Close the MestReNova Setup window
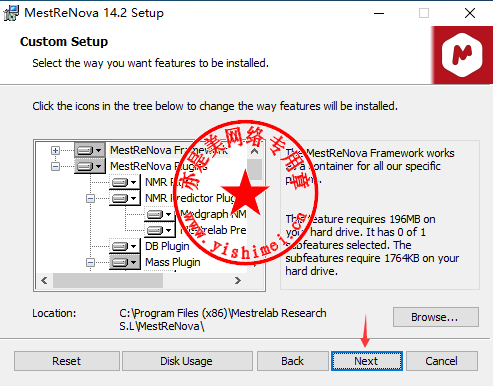Viewport: 493px width, 386px height. 470,13
